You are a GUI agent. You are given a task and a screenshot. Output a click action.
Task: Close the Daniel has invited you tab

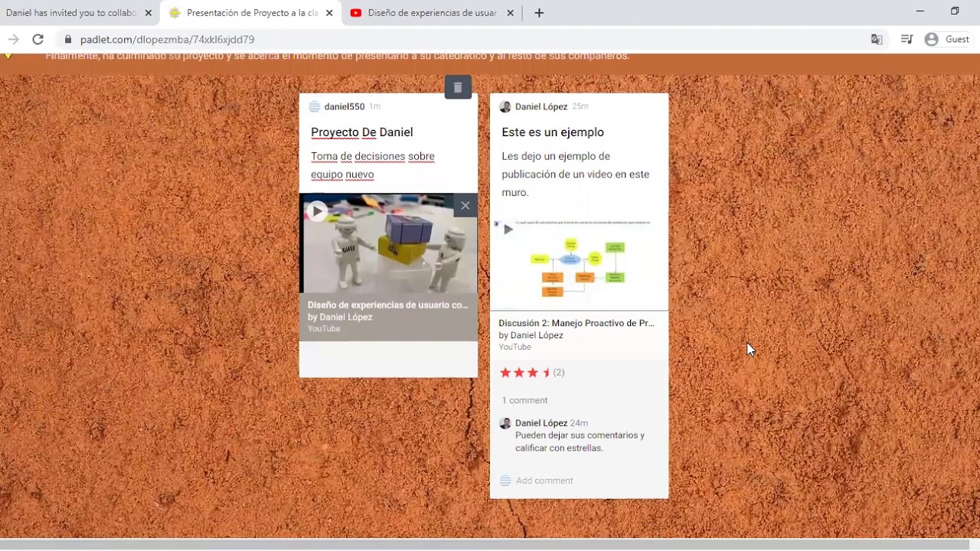pos(149,13)
